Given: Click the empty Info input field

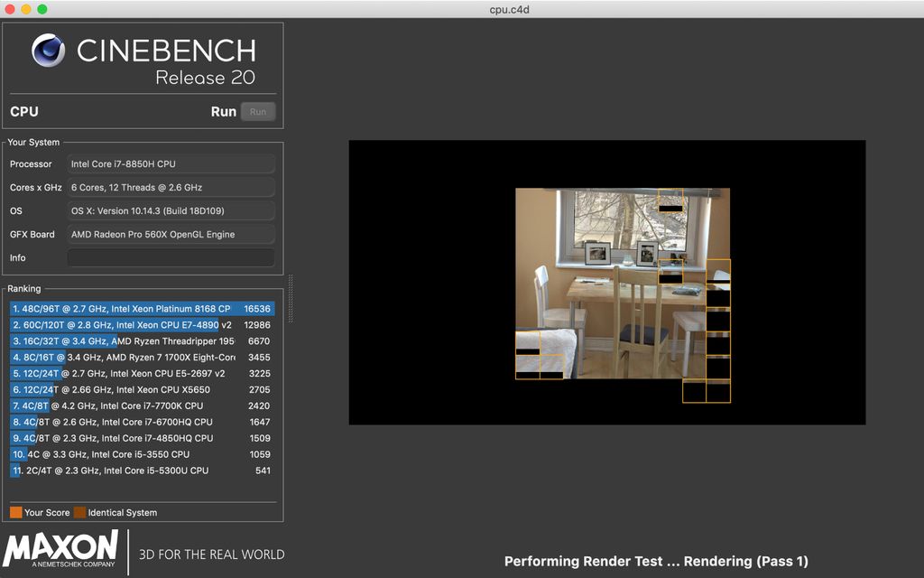Looking at the screenshot, I should 171,257.
